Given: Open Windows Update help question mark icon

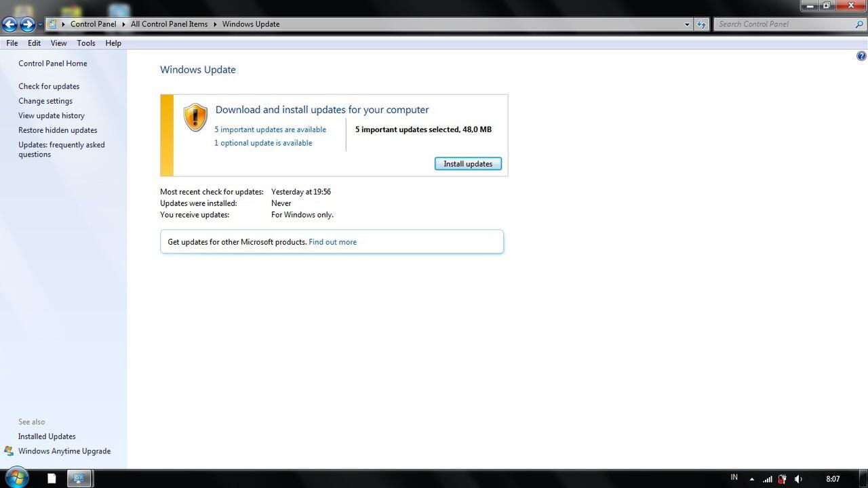Looking at the screenshot, I should 862,56.
